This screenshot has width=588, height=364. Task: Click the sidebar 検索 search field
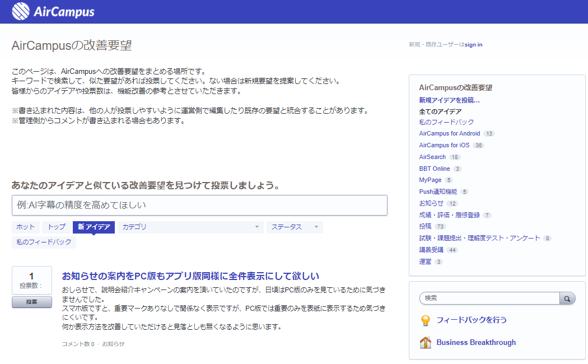(x=489, y=298)
